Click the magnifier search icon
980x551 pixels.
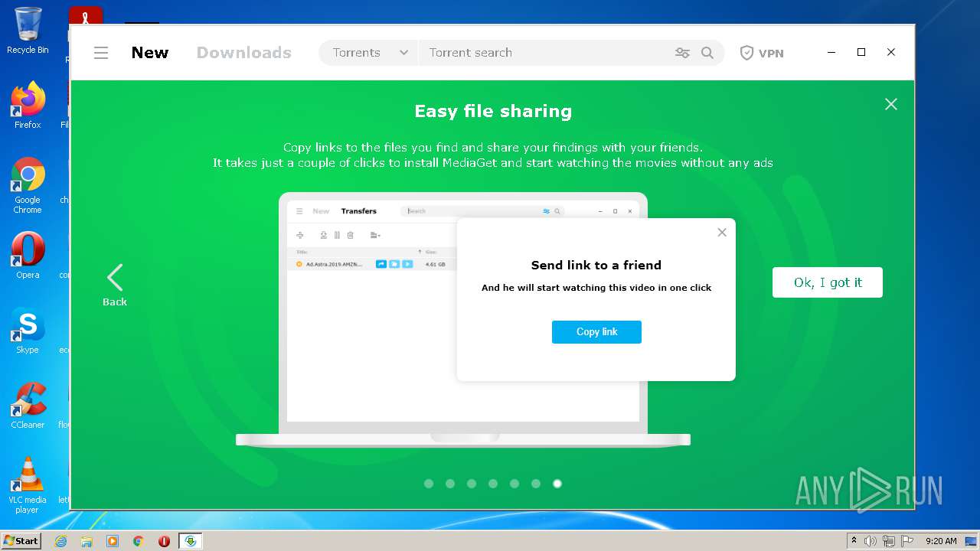tap(707, 53)
